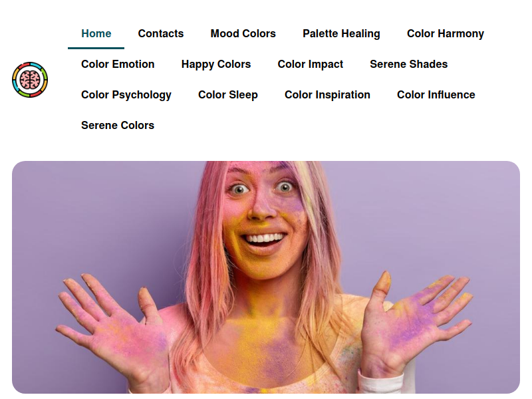Viewport: 532px width, 399px height.
Task: Open the Color Harmony link
Action: click(x=445, y=34)
